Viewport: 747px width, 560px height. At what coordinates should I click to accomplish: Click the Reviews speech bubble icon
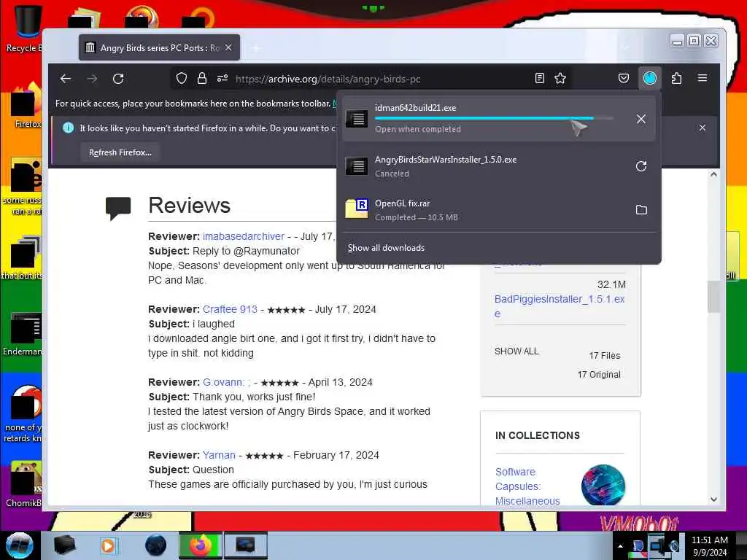click(x=118, y=208)
